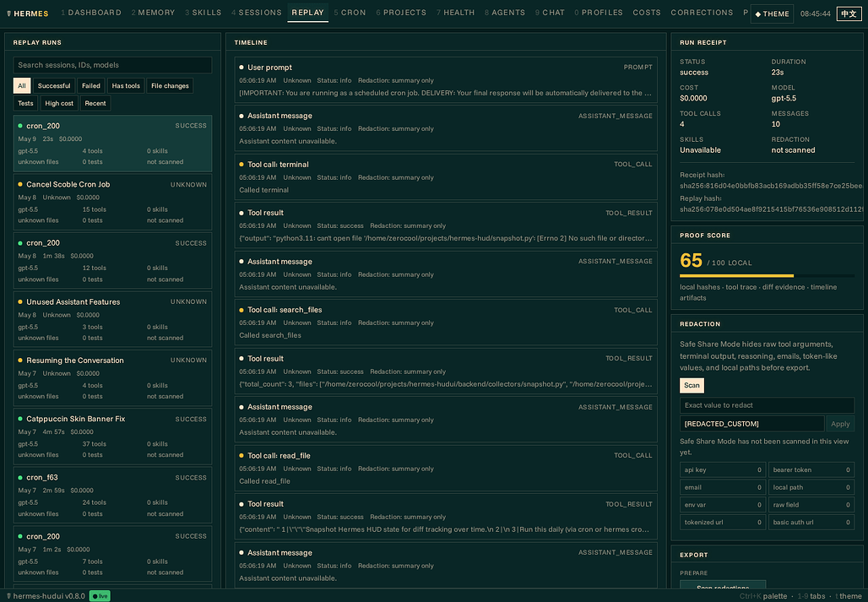Click the green live status badge
Viewport: 868px width, 602px height.
coord(100,596)
